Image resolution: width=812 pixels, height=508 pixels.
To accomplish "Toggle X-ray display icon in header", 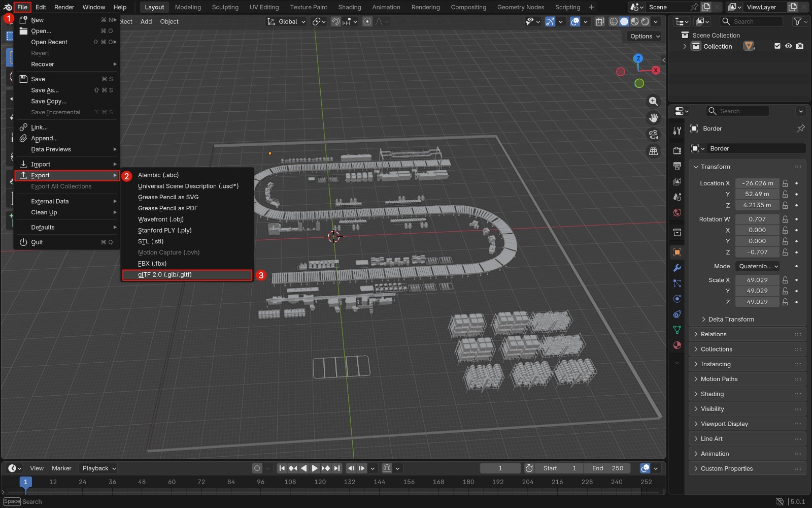I will 599,21.
